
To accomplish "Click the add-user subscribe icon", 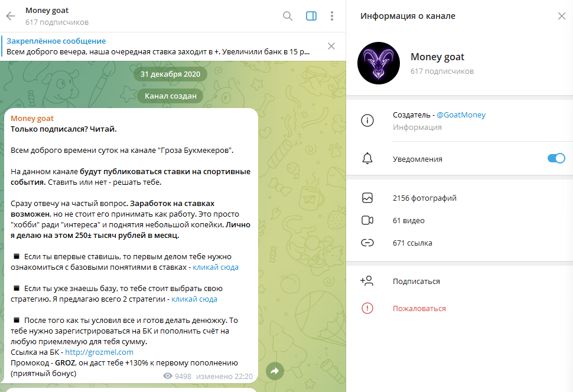I will click(367, 281).
